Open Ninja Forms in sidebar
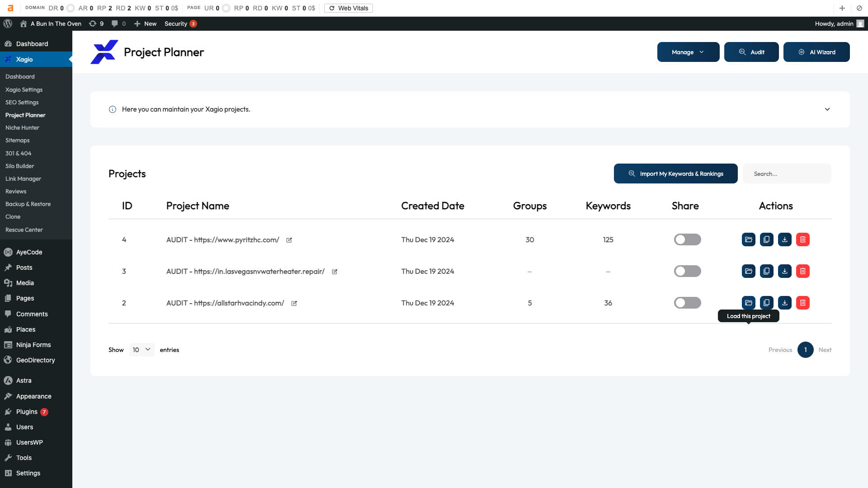The image size is (868, 488). [x=36, y=345]
